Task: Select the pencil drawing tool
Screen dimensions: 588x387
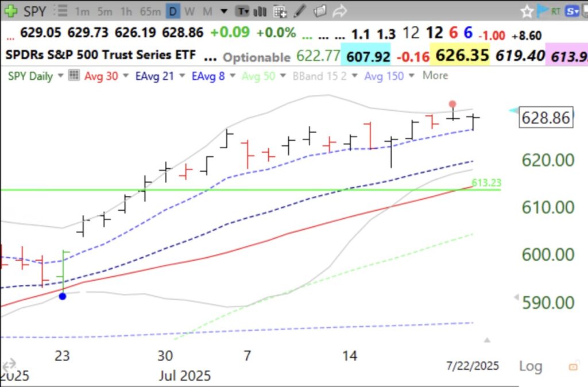Action: click(x=299, y=11)
